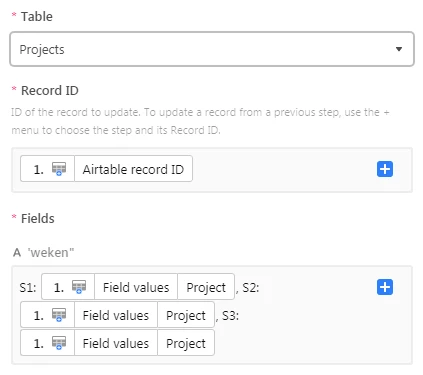The width and height of the screenshot is (423, 375).
Task: Click Airtable icon in S1 token
Action: click(79, 287)
